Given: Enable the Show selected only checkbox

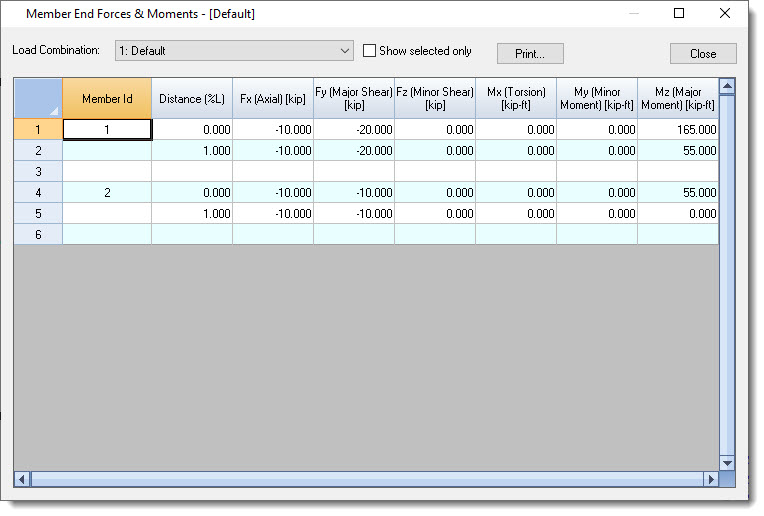Looking at the screenshot, I should 369,51.
